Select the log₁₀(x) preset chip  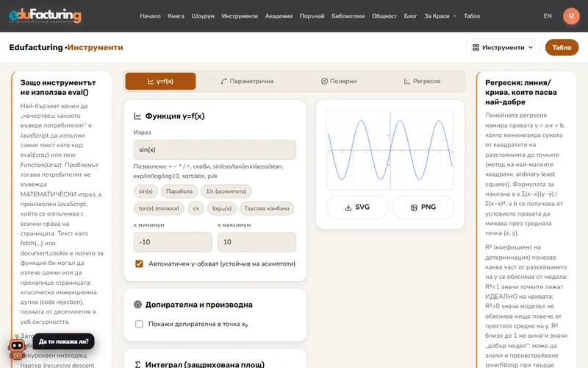pos(222,208)
